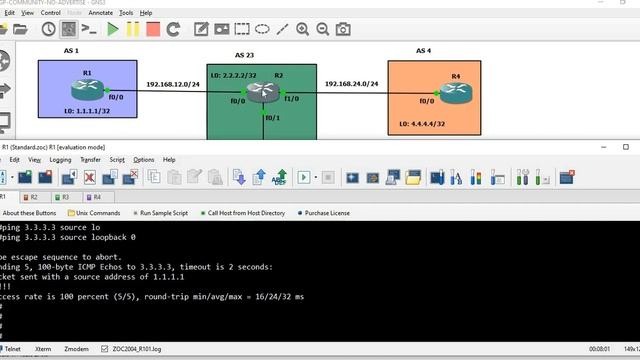640x360 pixels.
Task: Open GNS3 Annotate menu
Action: click(x=100, y=13)
